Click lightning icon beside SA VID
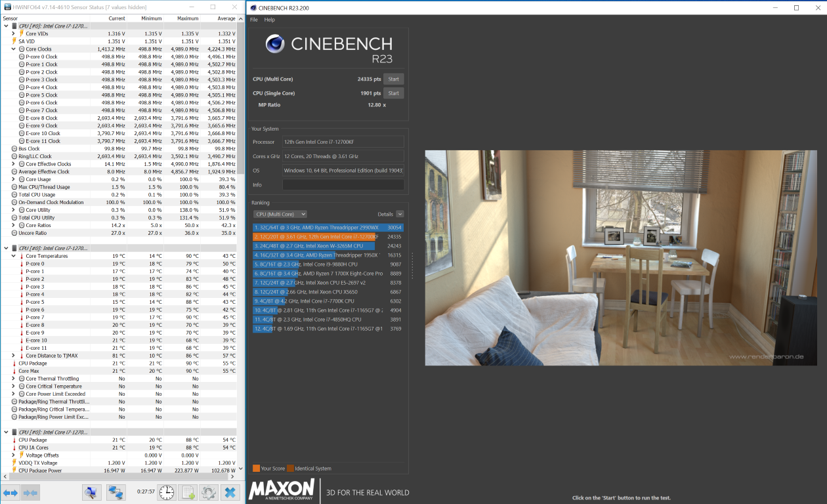The width and height of the screenshot is (827, 504). coord(14,41)
